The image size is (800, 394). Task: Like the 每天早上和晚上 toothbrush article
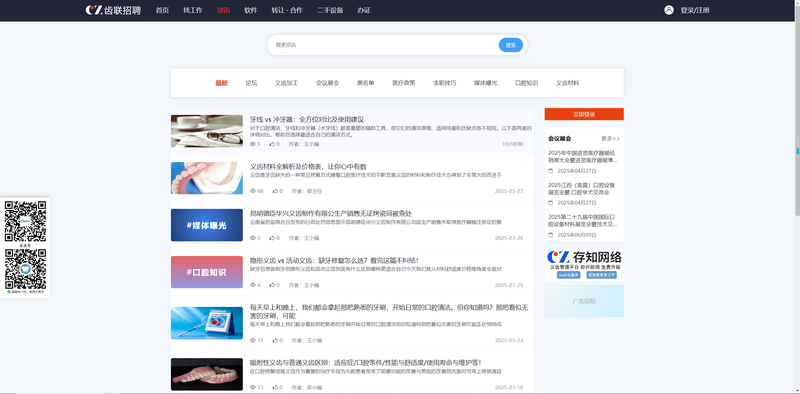click(x=275, y=340)
